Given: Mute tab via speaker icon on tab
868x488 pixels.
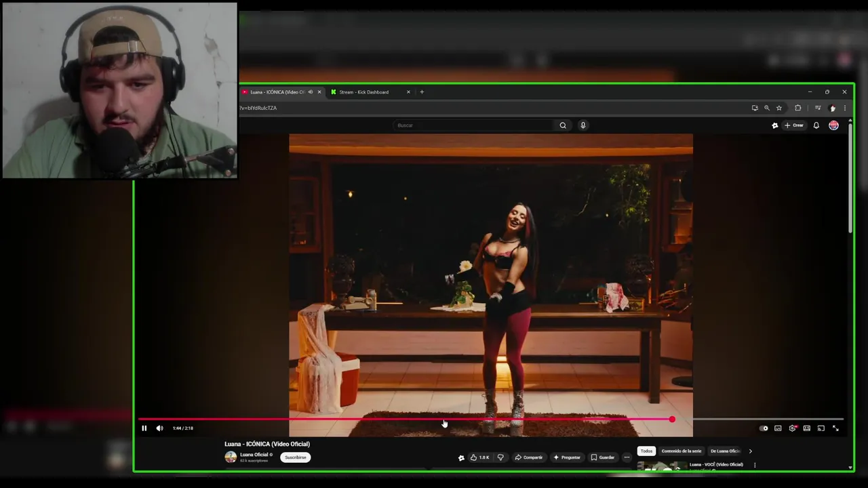Looking at the screenshot, I should pyautogui.click(x=311, y=92).
